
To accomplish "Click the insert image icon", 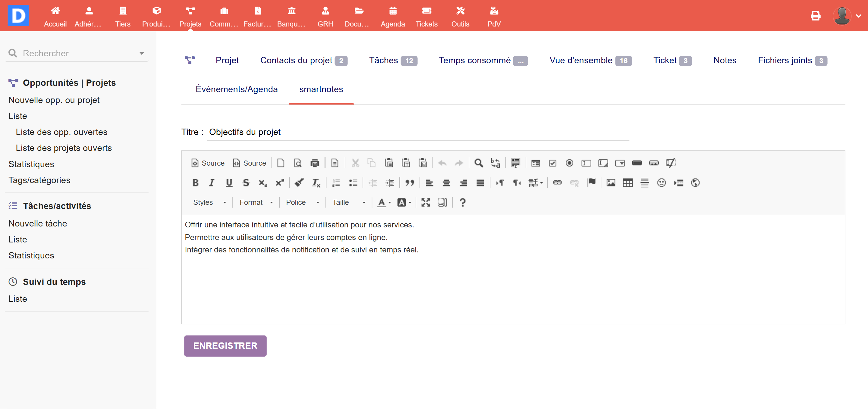I will point(611,183).
